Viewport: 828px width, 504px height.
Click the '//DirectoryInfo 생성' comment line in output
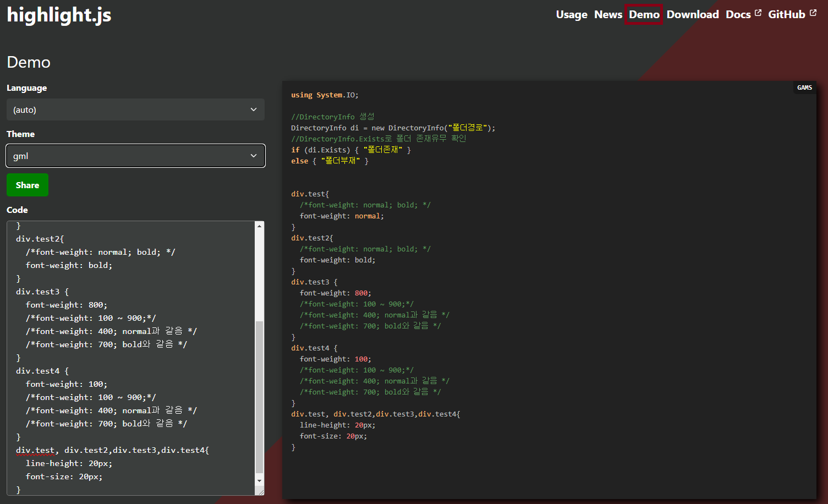pyautogui.click(x=333, y=117)
